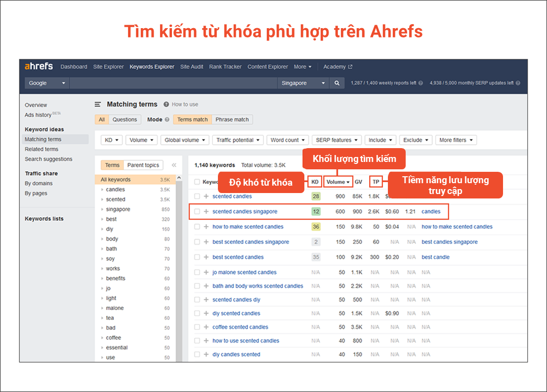Click plus icon for diy scented candles row

point(206,313)
